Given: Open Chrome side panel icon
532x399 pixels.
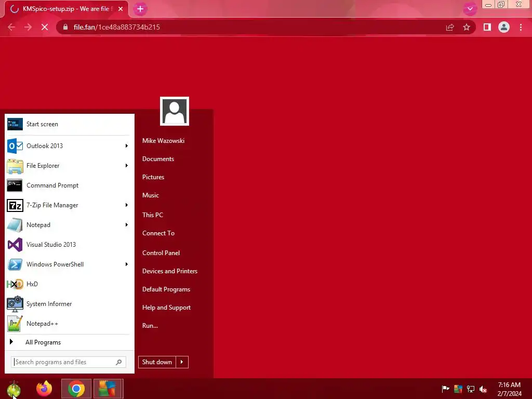Looking at the screenshot, I should coord(487,27).
